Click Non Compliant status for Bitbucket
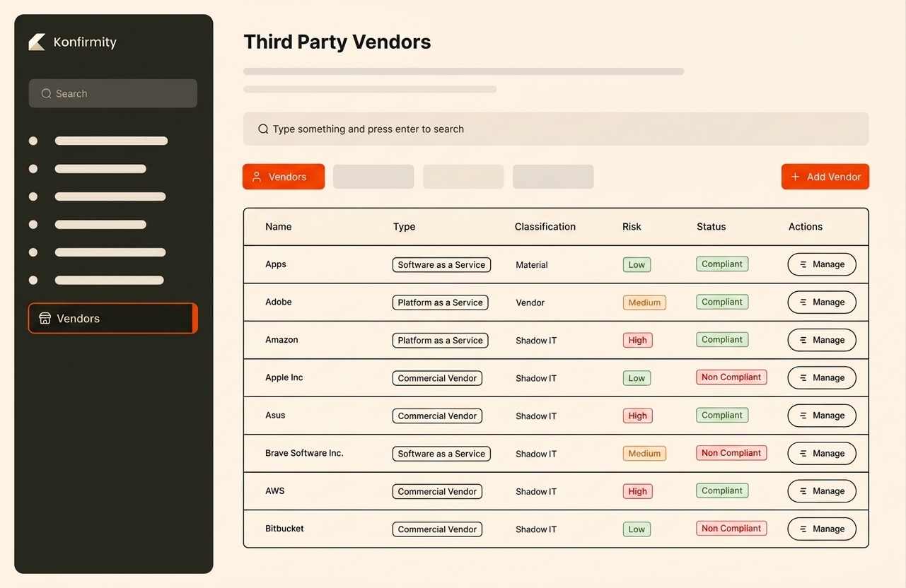 (x=731, y=529)
